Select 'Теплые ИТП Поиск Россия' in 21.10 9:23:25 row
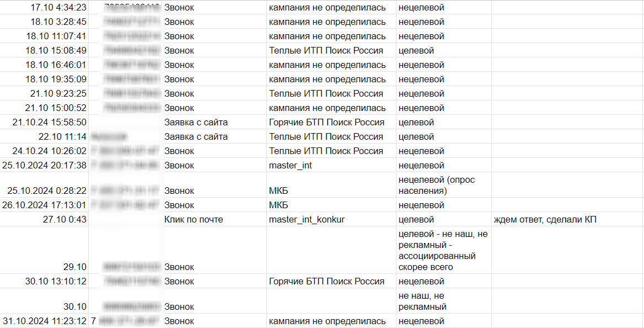 [326, 94]
